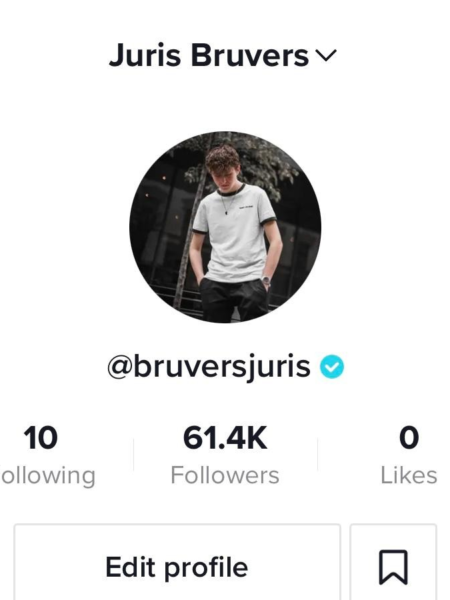Select the @bruversjuris username text

point(209,367)
